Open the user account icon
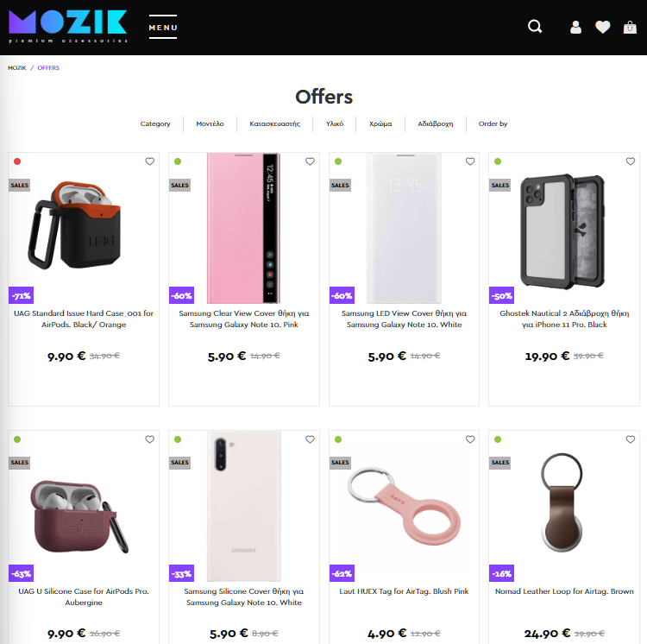Image resolution: width=647 pixels, height=644 pixels. coord(575,28)
